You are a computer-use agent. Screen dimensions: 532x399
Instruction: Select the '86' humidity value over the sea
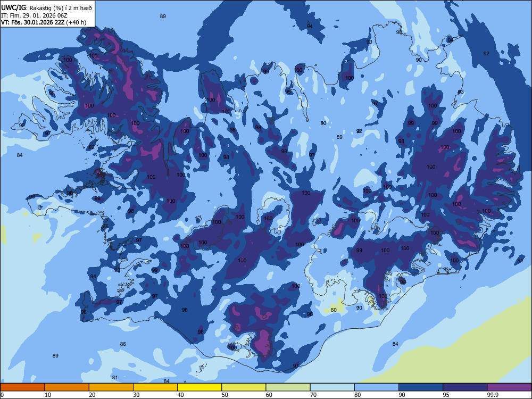[123, 344]
